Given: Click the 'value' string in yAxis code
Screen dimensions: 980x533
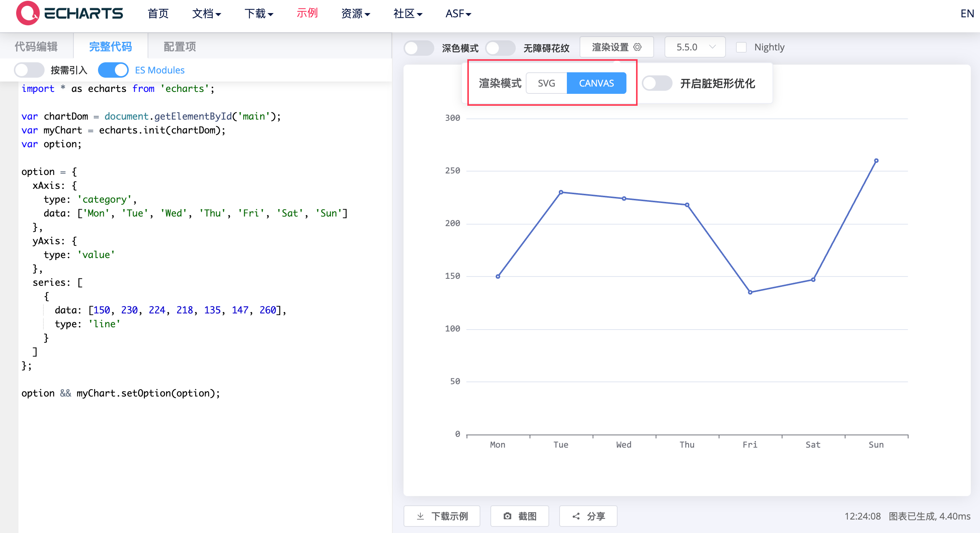Looking at the screenshot, I should (x=96, y=255).
